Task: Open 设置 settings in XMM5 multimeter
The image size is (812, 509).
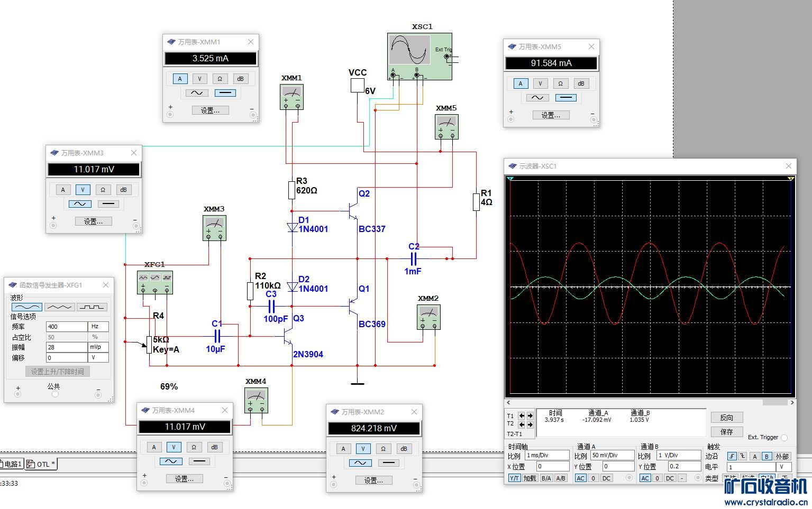Action: 551,115
